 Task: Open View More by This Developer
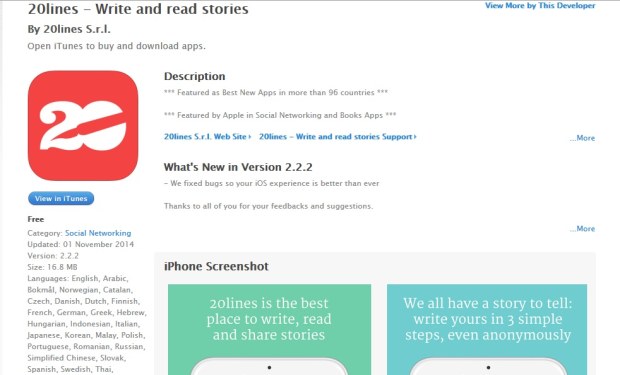click(x=540, y=6)
